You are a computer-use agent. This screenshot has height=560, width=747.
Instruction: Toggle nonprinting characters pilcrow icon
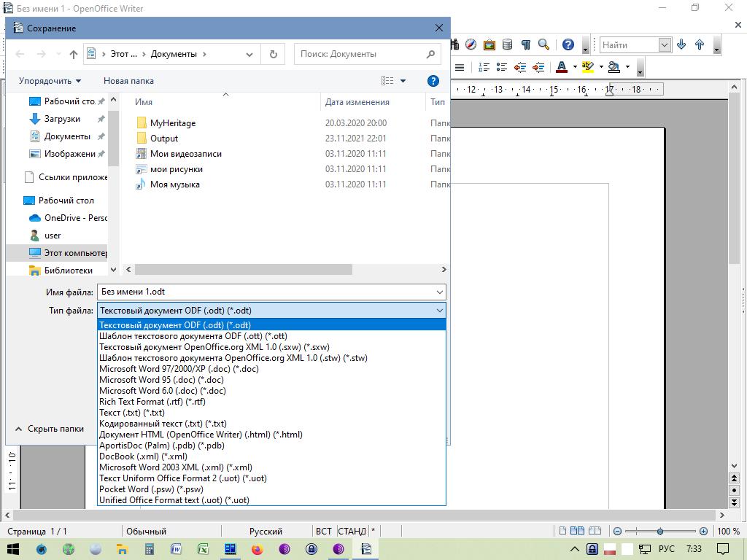[x=526, y=44]
